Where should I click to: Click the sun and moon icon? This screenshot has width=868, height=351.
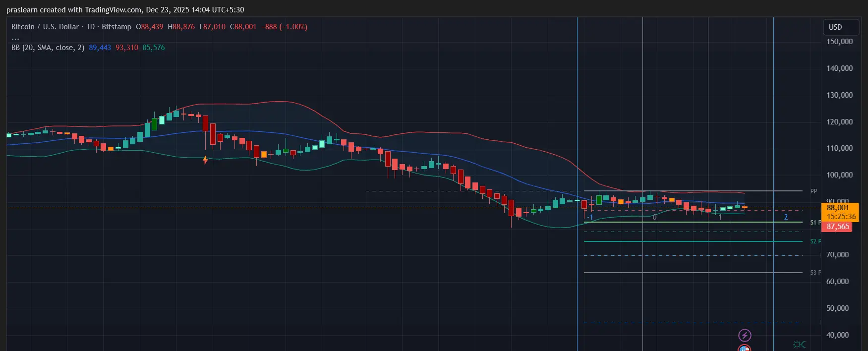tap(799, 344)
